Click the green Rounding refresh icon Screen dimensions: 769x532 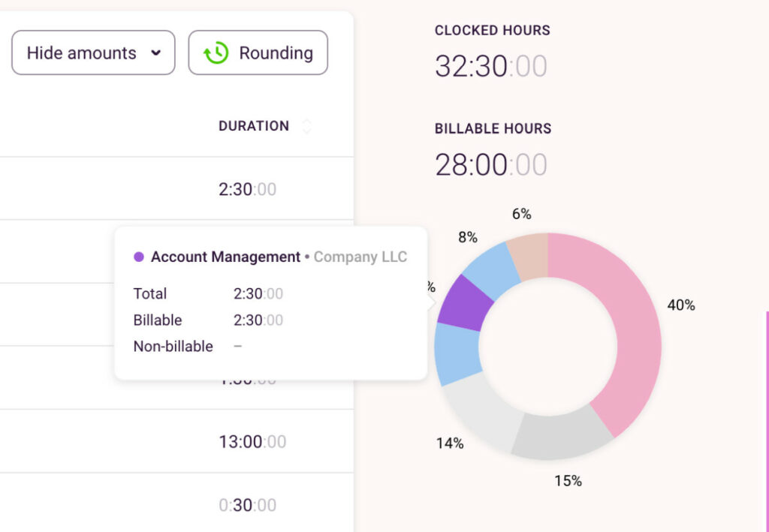(215, 53)
